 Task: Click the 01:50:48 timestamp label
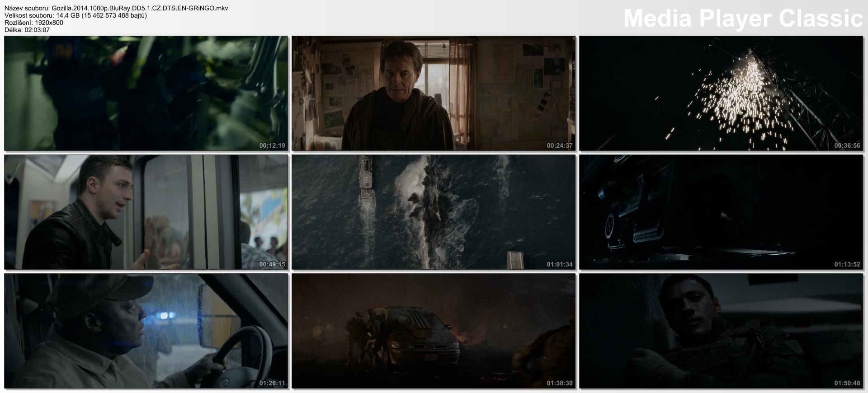[847, 383]
